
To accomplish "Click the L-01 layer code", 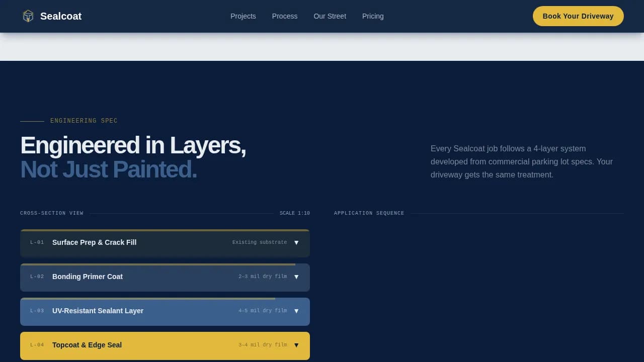I will coord(37,242).
